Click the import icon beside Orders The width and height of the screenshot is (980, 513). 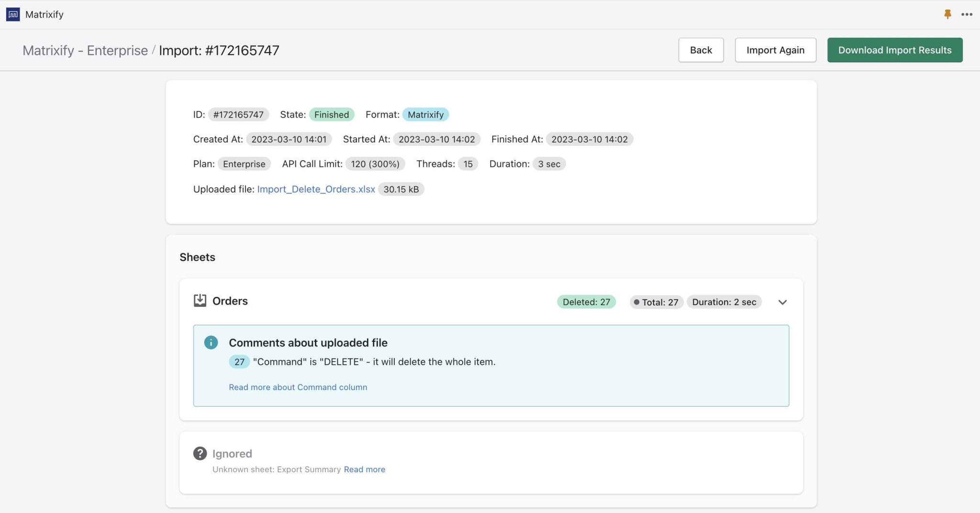[200, 300]
